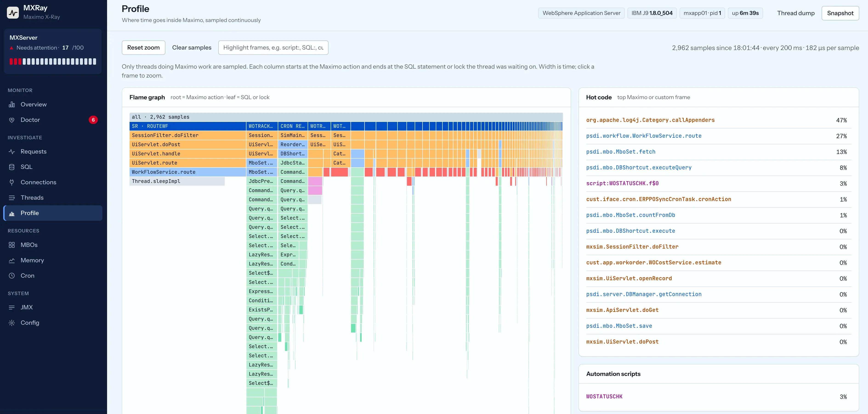
Task: Click psdi.workflow.WorkFlowService.route hot code row
Action: pyautogui.click(x=718, y=136)
